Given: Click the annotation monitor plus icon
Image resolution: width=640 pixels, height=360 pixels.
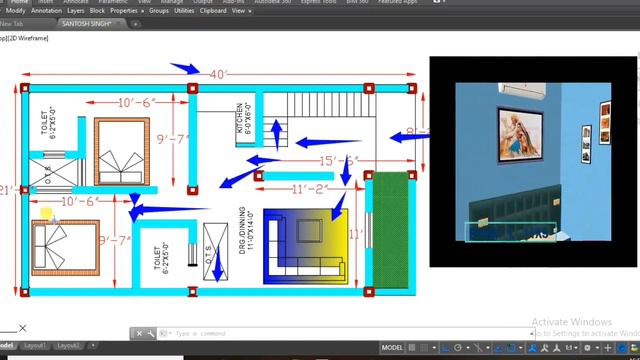Looking at the screenshot, I should coord(608,348).
